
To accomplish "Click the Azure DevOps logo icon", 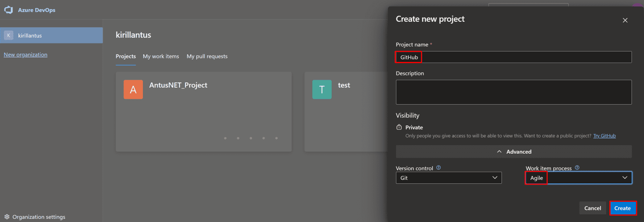I will (8, 10).
